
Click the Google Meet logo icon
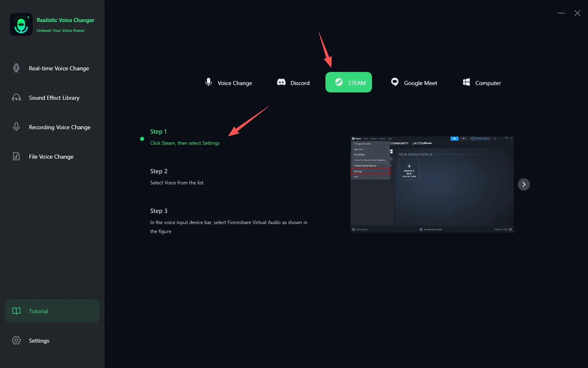click(395, 82)
